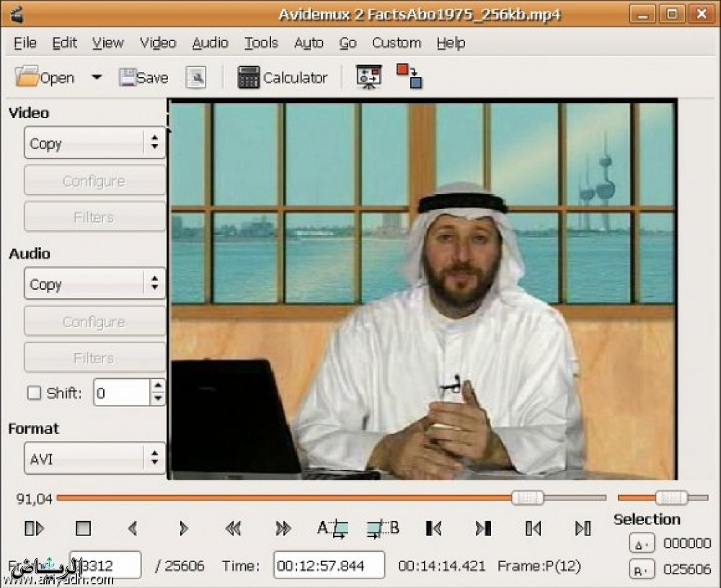Screen dimensions: 721x588
Task: Jump to next keyframe double-arrow
Action: coord(283,529)
